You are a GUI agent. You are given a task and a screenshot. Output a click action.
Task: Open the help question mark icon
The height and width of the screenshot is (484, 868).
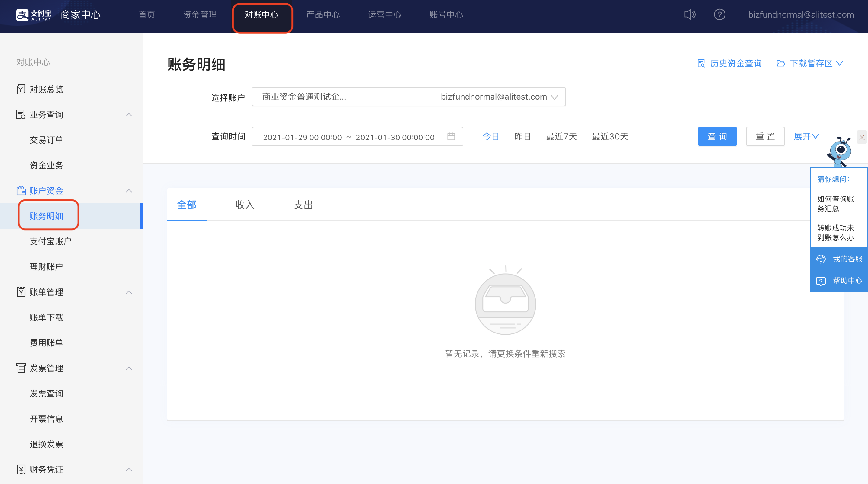(719, 14)
